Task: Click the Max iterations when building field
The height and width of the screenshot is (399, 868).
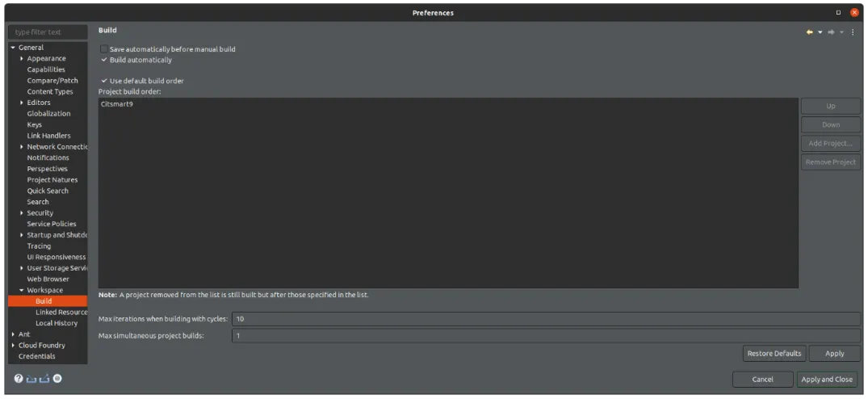Action: pos(546,319)
